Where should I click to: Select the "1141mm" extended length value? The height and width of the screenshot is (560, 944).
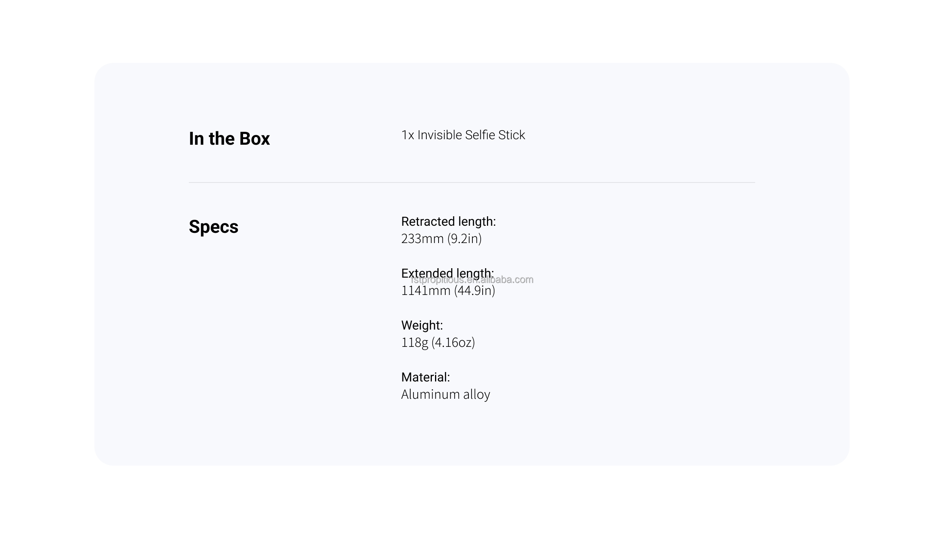pyautogui.click(x=426, y=291)
